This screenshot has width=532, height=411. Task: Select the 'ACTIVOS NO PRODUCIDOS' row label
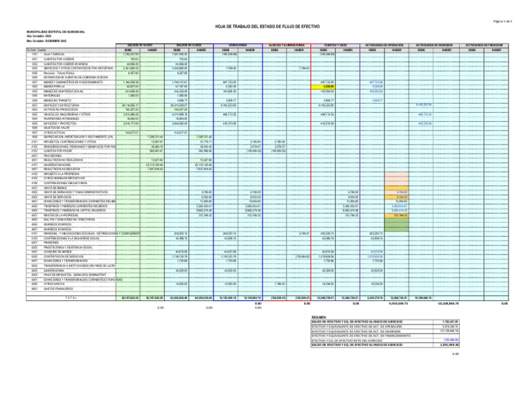pos(60,110)
